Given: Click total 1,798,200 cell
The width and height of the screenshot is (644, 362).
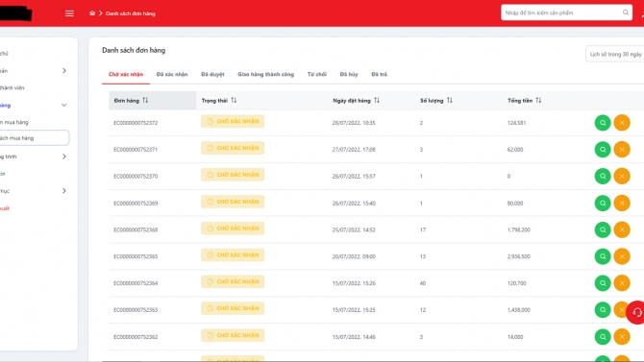Looking at the screenshot, I should pyautogui.click(x=519, y=229).
